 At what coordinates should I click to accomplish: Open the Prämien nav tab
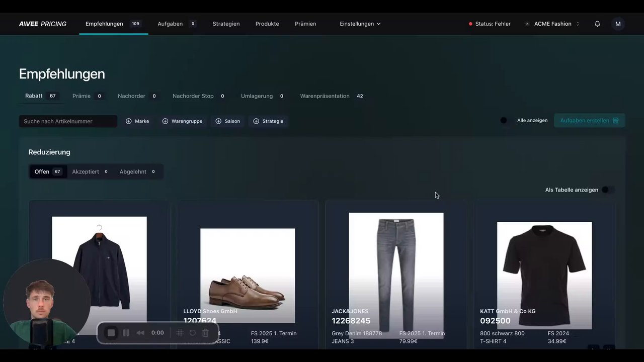point(305,24)
